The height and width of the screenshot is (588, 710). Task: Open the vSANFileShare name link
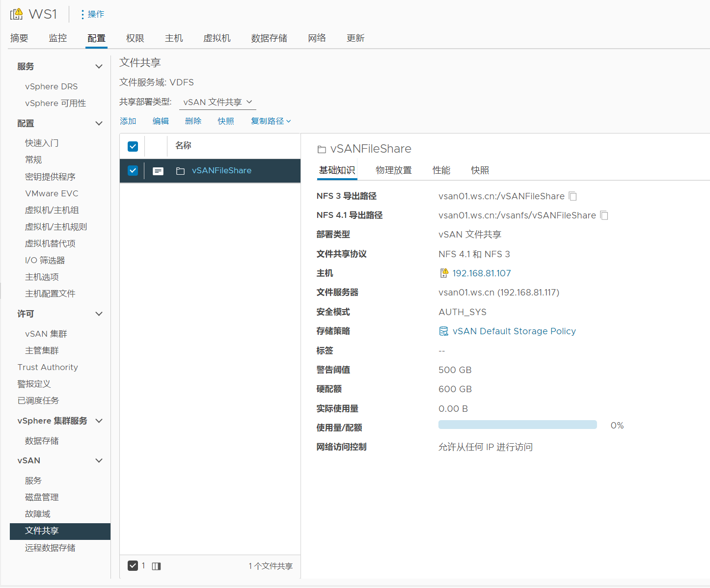pos(221,171)
